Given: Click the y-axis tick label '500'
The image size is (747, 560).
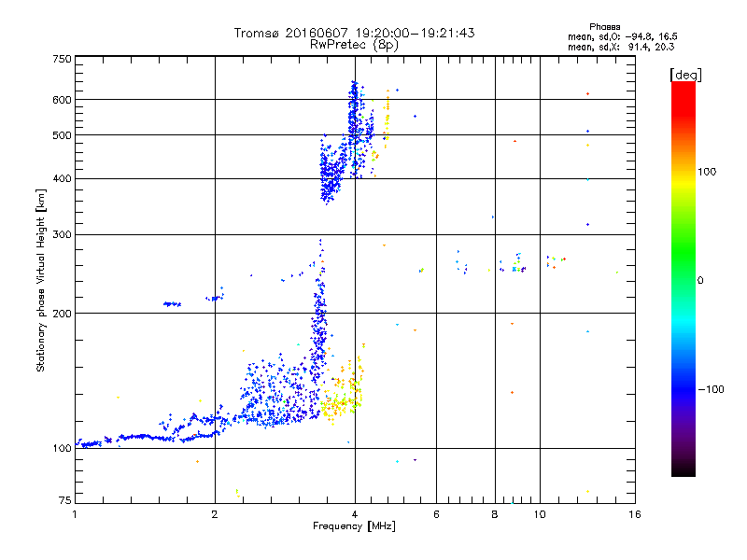Looking at the screenshot, I should (63, 135).
